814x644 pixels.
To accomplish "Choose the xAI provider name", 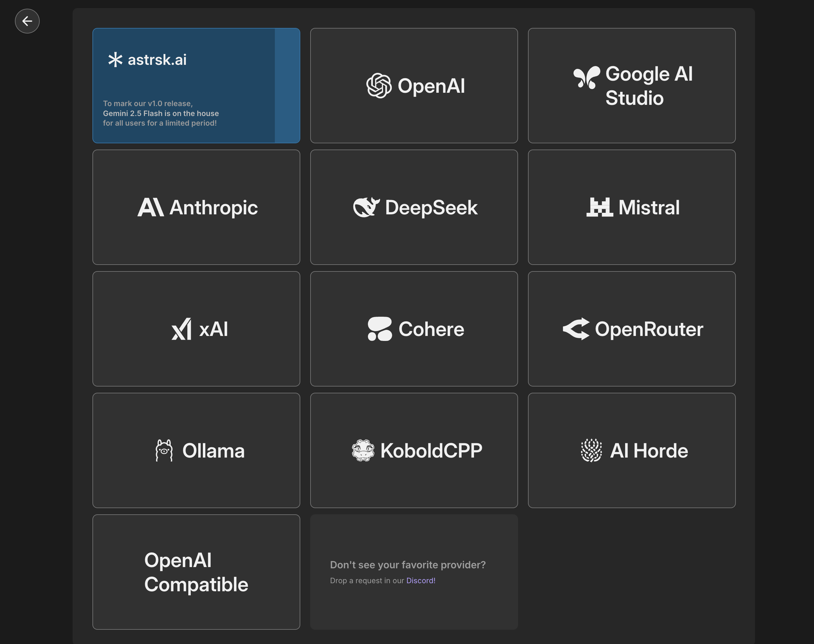I will click(213, 329).
